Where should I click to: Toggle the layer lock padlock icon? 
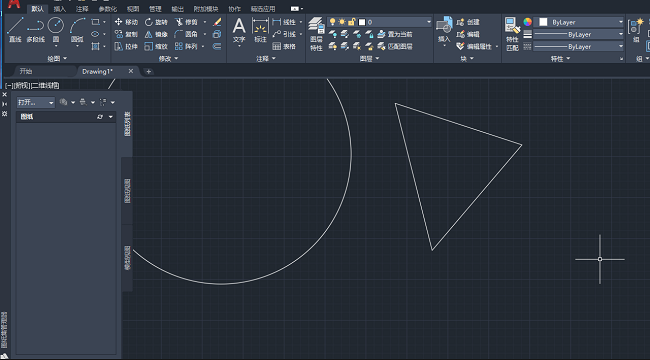tap(352, 22)
